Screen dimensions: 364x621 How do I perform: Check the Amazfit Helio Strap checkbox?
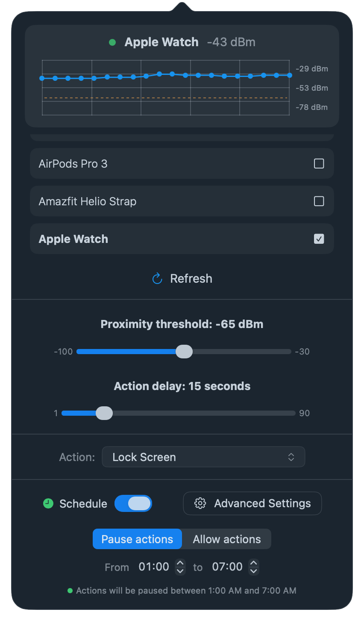[x=319, y=201]
